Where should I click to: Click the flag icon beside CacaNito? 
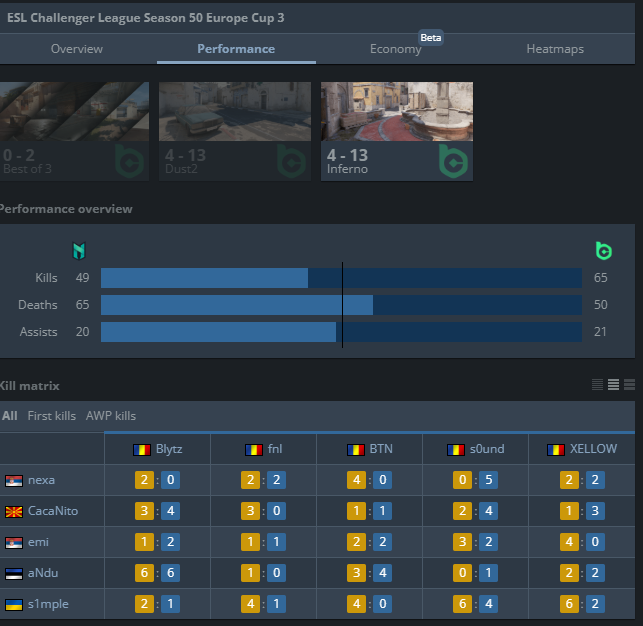click(x=14, y=511)
